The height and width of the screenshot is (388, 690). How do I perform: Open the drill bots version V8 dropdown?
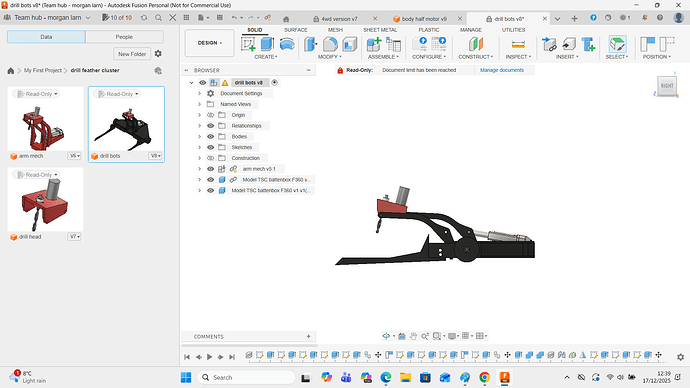coord(156,156)
